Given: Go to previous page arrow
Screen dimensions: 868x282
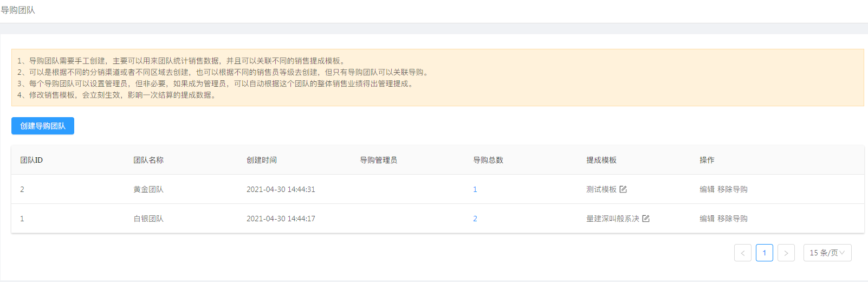Looking at the screenshot, I should 743,253.
